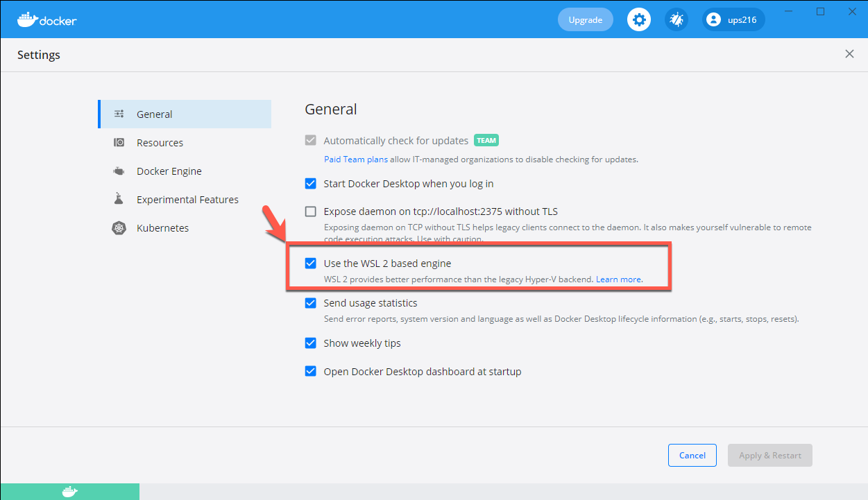Open Experimental Features section

coord(185,200)
